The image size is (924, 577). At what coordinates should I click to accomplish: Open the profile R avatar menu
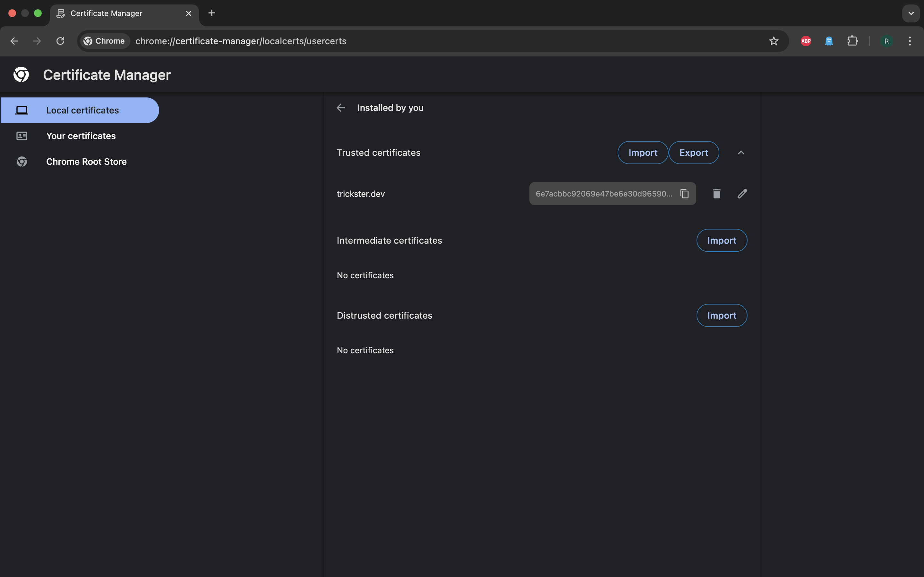click(x=886, y=41)
